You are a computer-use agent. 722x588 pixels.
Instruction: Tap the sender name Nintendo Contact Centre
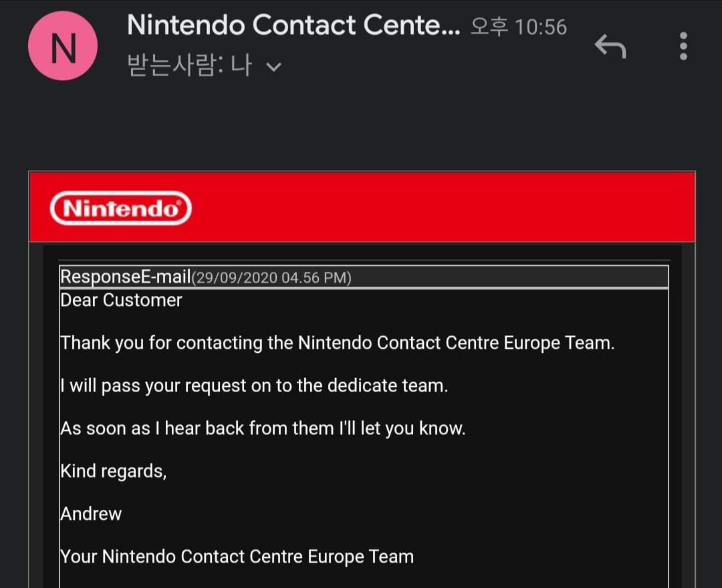(x=293, y=26)
